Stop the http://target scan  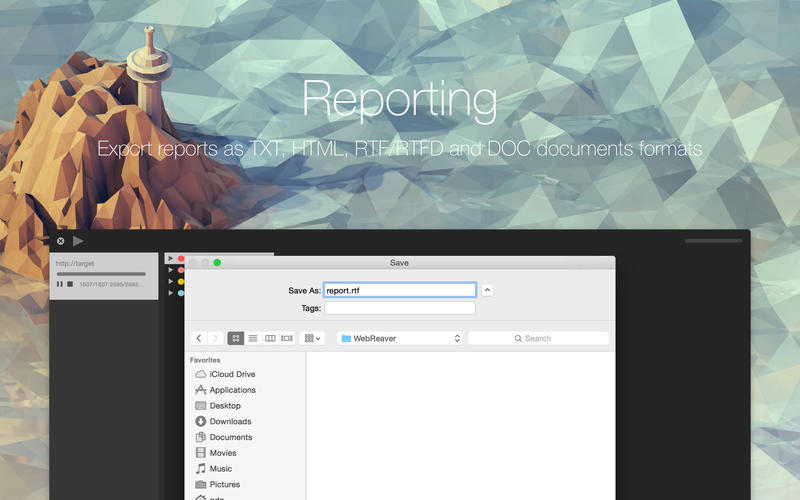point(70,284)
